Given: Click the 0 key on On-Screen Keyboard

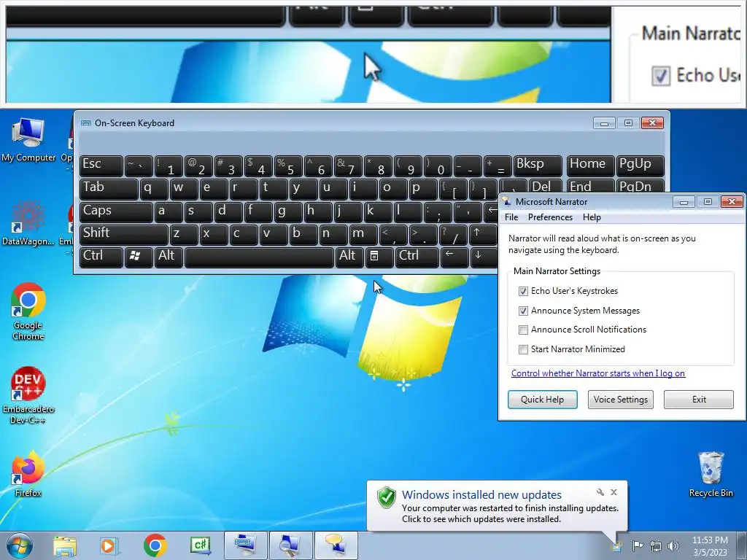Looking at the screenshot, I should 438,166.
